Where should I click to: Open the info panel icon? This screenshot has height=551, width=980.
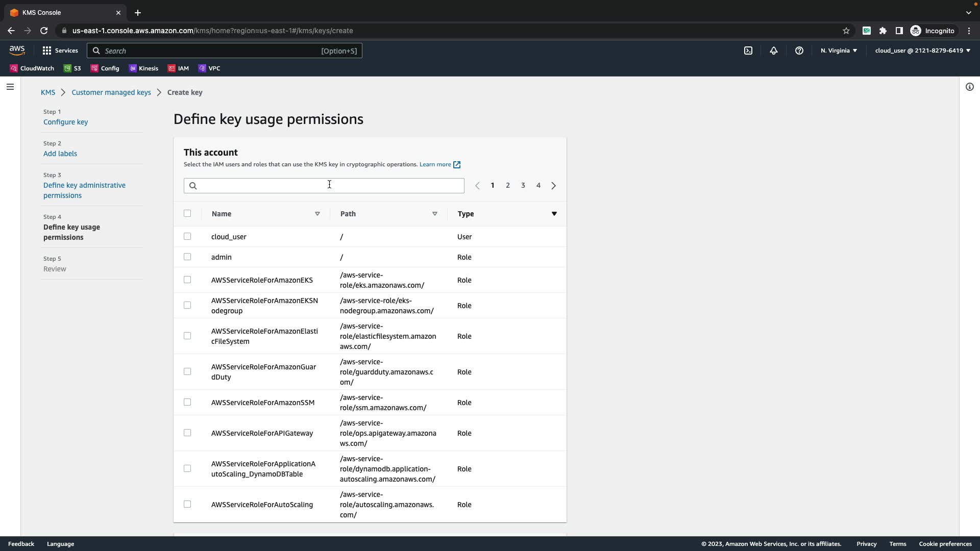click(969, 87)
